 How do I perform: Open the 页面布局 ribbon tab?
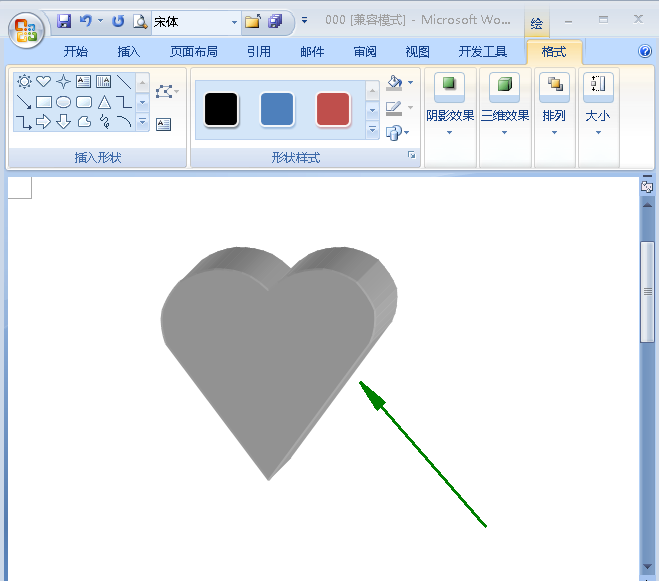point(194,52)
